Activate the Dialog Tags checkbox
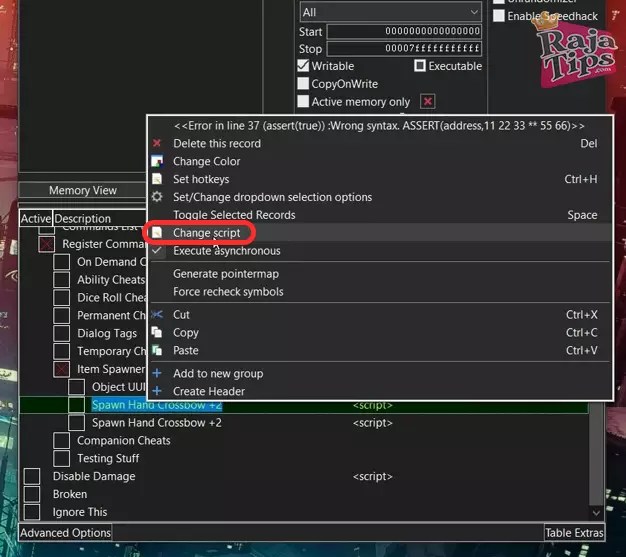The image size is (626, 557). click(61, 333)
